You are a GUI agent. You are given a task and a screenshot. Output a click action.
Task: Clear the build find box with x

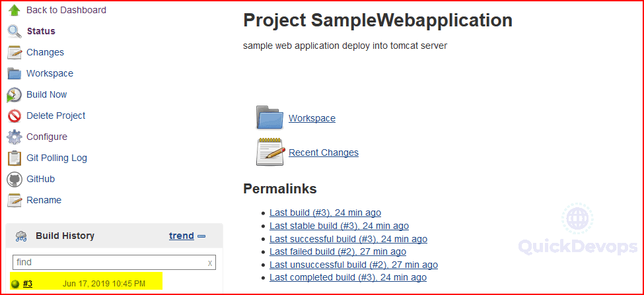point(210,263)
